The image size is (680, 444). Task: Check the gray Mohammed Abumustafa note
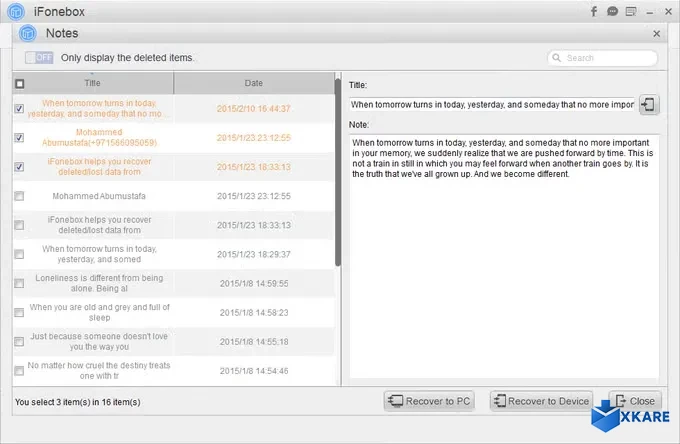[19, 196]
